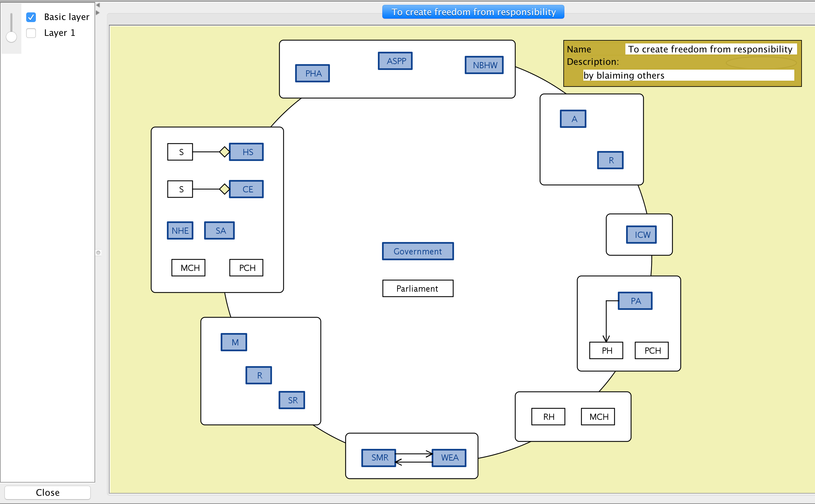Uncheck the Basic layer checkbox
The width and height of the screenshot is (815, 504).
coord(31,17)
